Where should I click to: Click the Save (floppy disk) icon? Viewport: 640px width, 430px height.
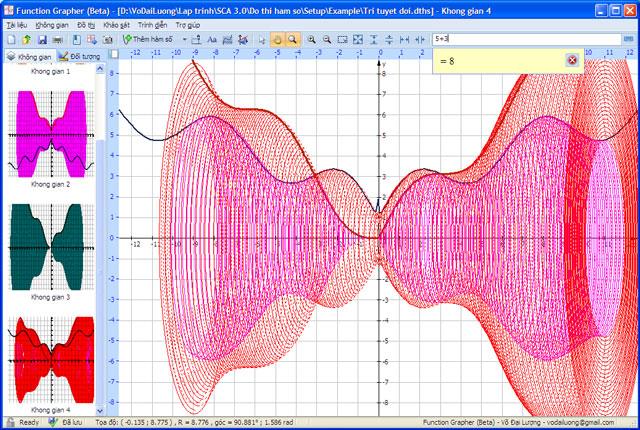coord(41,39)
